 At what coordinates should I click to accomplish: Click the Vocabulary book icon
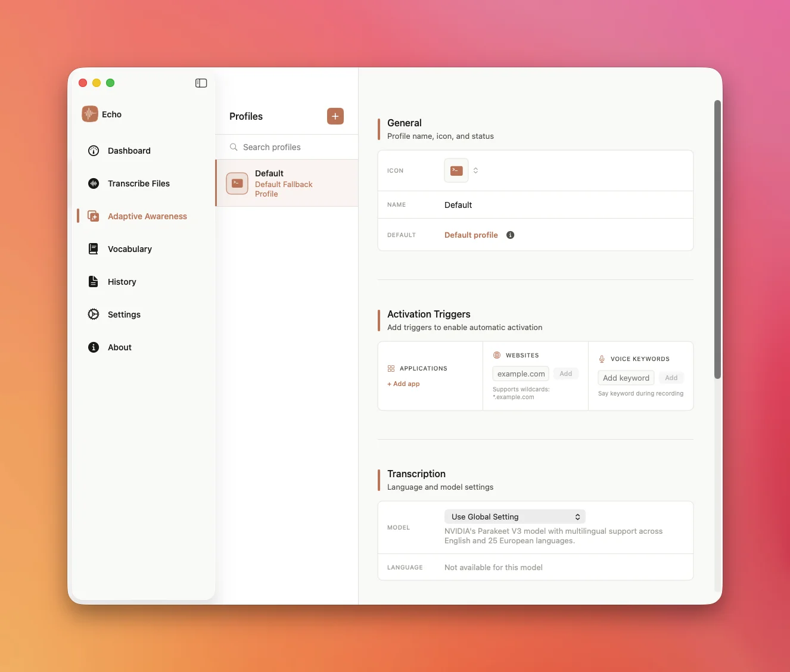coord(94,249)
